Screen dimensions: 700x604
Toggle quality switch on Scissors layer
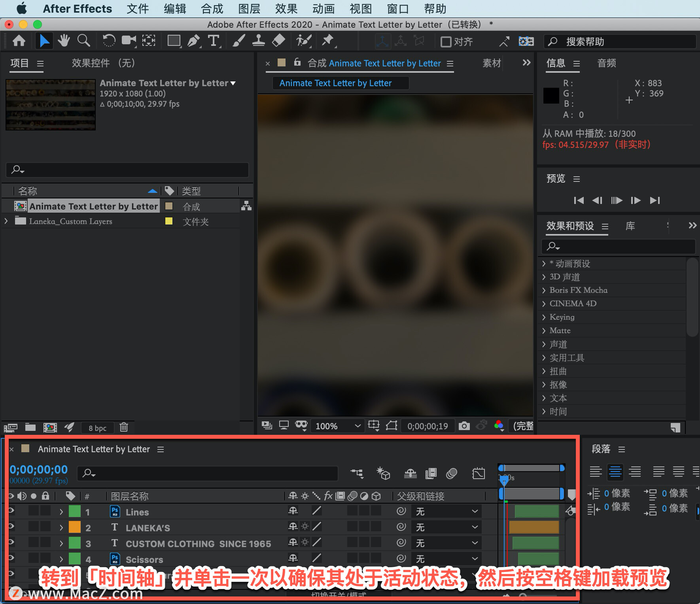tap(316, 558)
